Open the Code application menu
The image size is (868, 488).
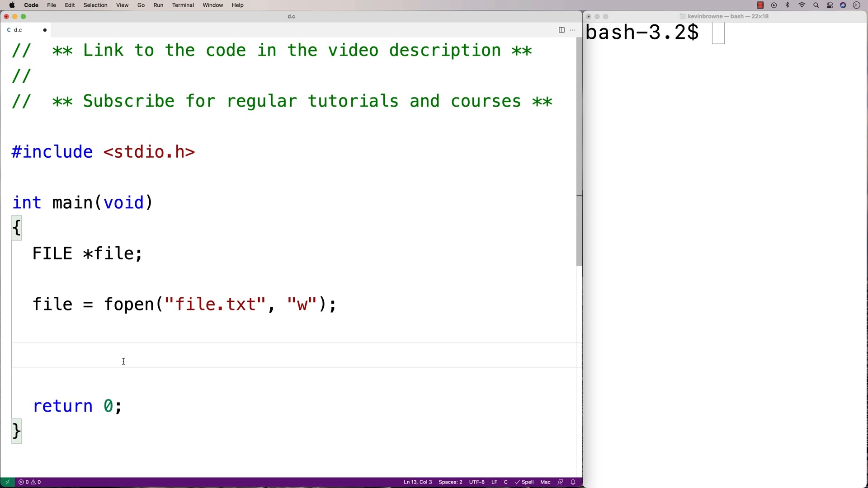pyautogui.click(x=31, y=5)
